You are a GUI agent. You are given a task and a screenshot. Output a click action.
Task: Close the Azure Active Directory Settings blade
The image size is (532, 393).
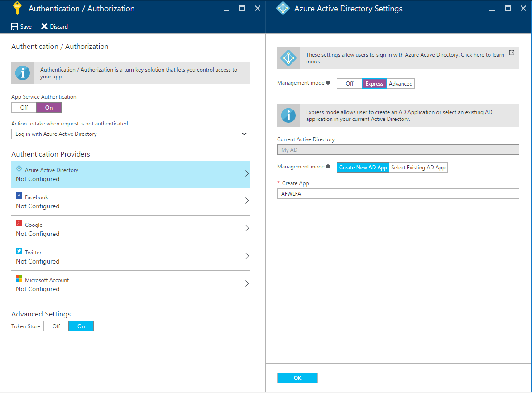point(523,8)
